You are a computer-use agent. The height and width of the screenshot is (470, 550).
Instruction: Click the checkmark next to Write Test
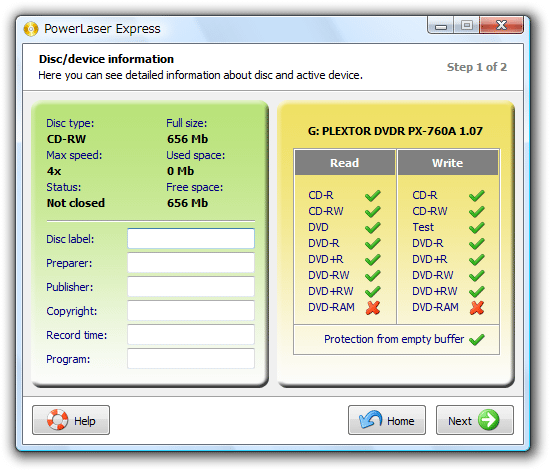coord(477,228)
